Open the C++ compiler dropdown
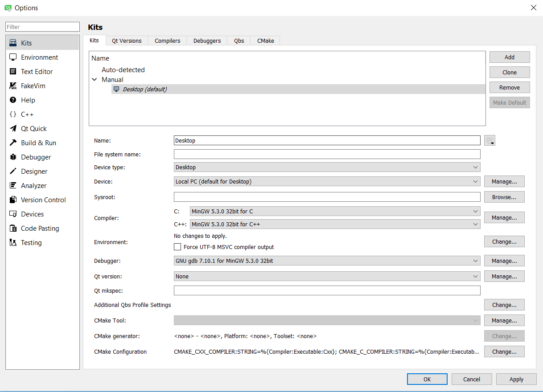This screenshot has height=392, width=543. point(335,224)
